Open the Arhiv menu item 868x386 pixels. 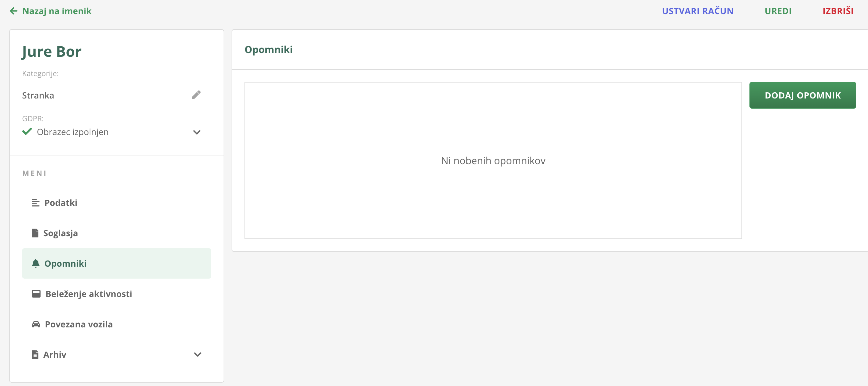tap(117, 354)
